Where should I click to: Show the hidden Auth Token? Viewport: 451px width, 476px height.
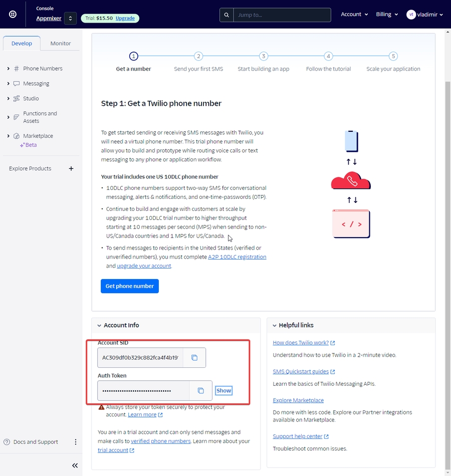pyautogui.click(x=223, y=391)
